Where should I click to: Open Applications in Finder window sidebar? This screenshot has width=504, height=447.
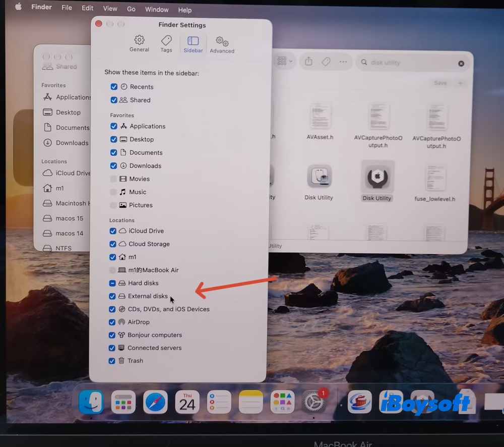(x=67, y=97)
